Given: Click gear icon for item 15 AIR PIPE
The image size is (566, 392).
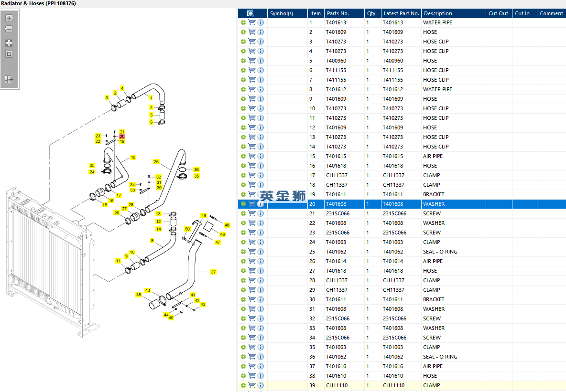Looking at the screenshot, I should pos(243,157).
